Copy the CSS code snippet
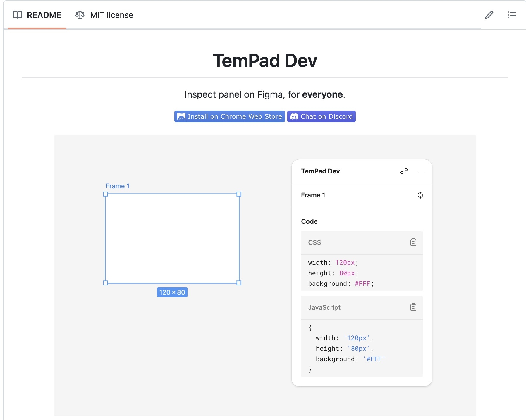526x420 pixels. point(413,242)
